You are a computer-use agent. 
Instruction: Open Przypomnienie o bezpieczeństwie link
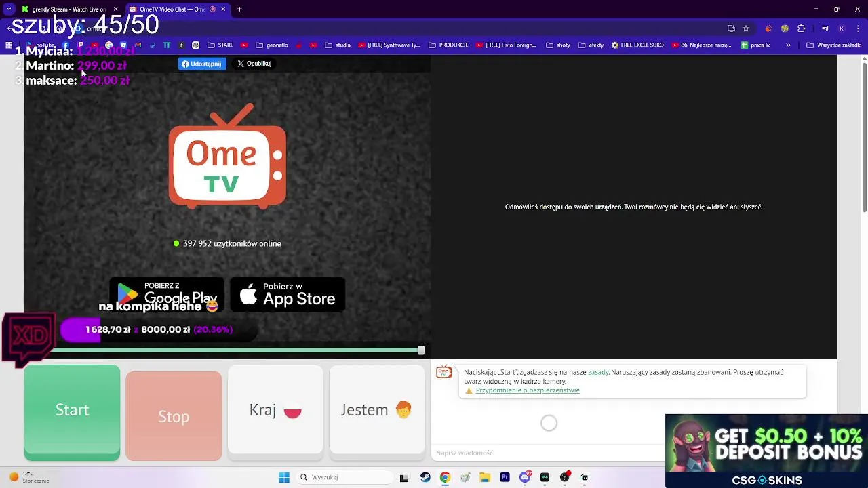click(x=528, y=390)
